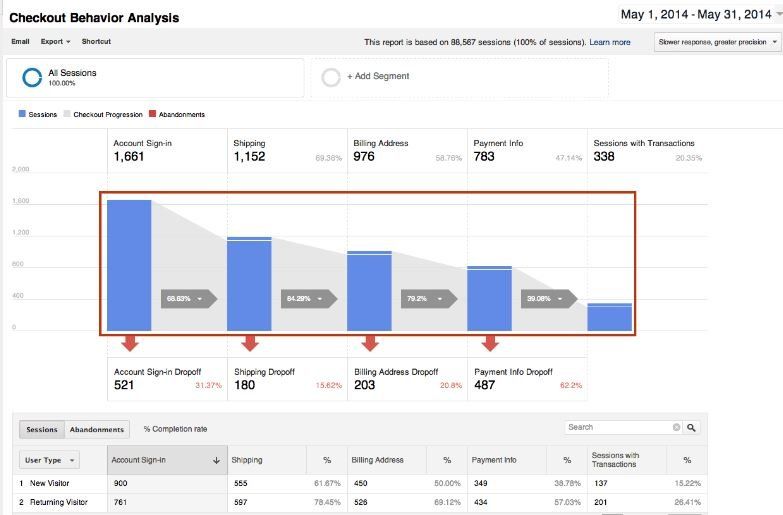The height and width of the screenshot is (515, 783).
Task: Select the Returning Visitor row label
Action: (x=58, y=502)
